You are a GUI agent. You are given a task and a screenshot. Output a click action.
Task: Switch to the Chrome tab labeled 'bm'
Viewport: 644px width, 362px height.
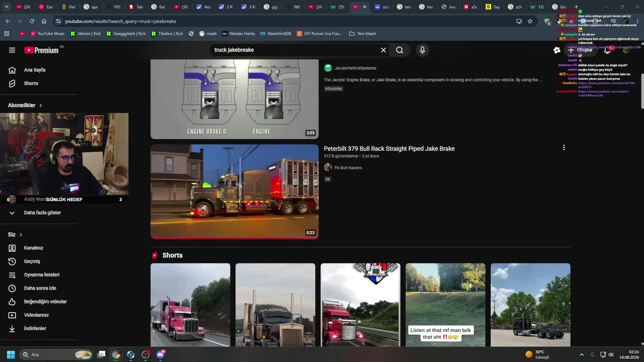coord(404,7)
